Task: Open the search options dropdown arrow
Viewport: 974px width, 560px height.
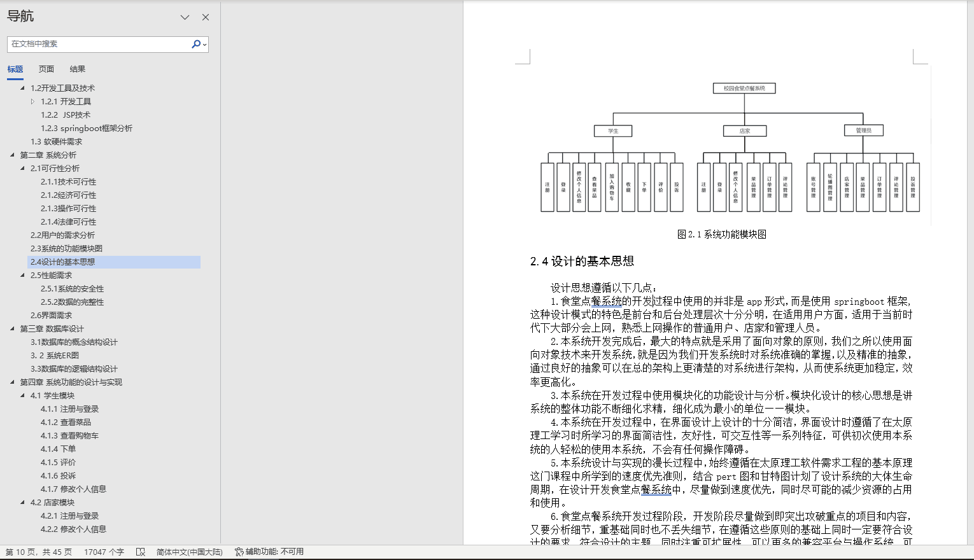Action: [x=204, y=44]
